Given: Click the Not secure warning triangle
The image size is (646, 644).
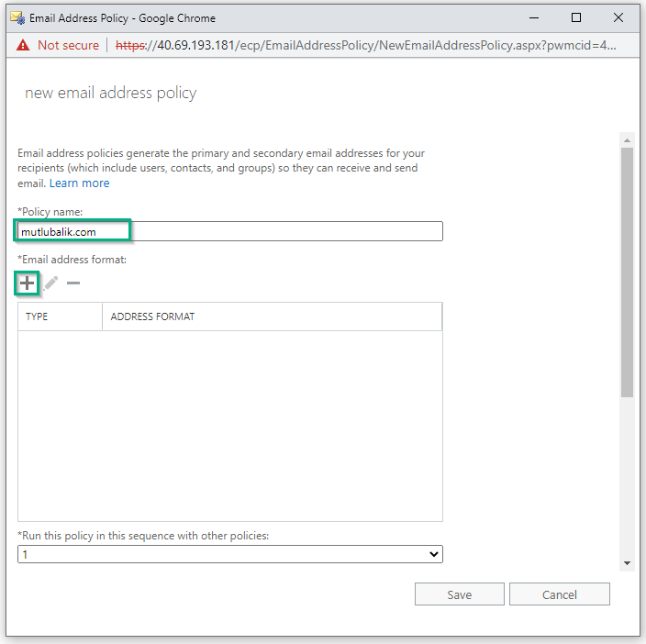Looking at the screenshot, I should coord(23,45).
